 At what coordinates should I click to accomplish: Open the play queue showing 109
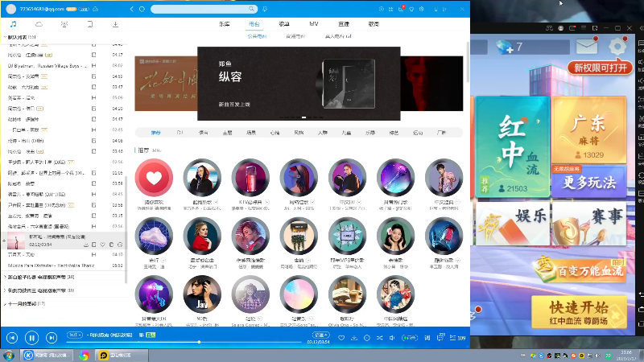point(457,338)
